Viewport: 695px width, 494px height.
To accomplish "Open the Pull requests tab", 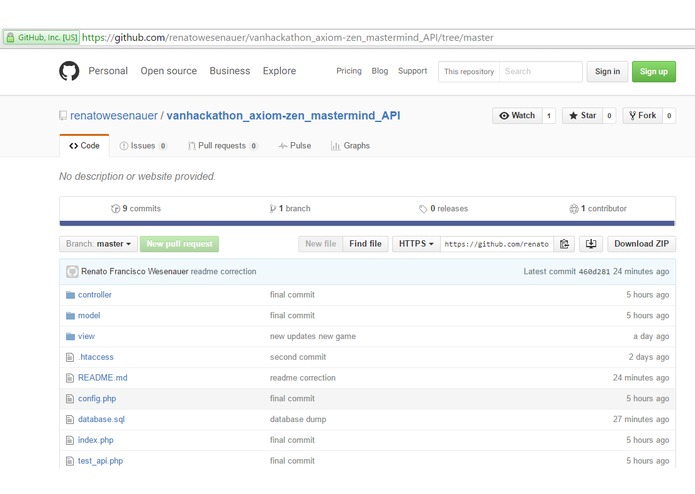I will pos(222,146).
